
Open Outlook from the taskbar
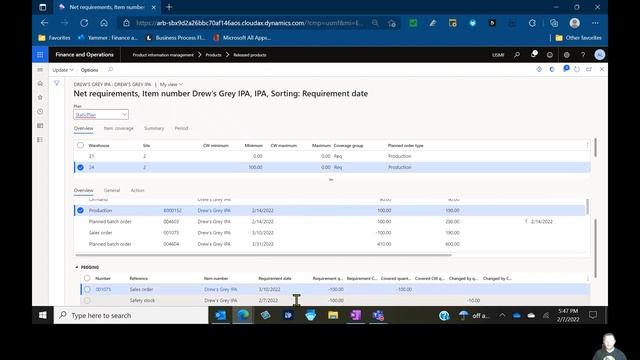[220, 315]
